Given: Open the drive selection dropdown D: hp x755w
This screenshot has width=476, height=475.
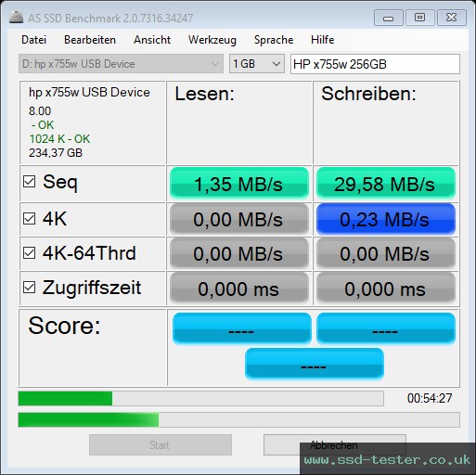Looking at the screenshot, I should point(121,64).
